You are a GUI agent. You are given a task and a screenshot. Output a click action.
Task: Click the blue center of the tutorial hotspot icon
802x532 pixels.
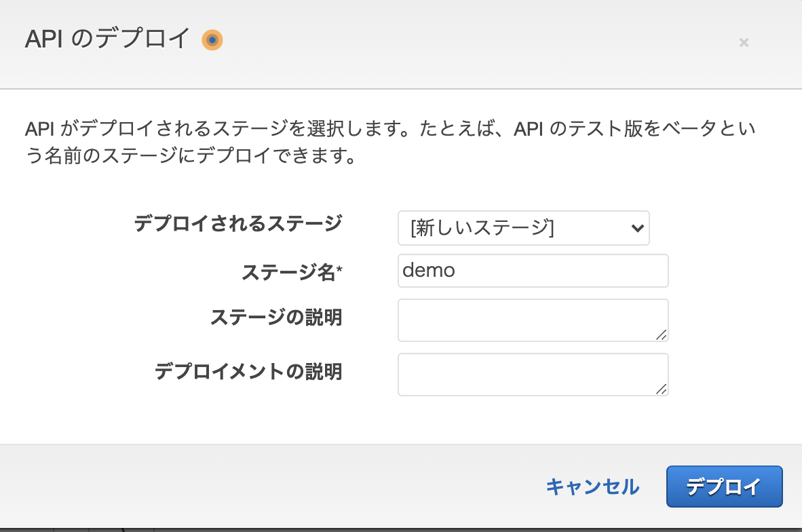click(x=212, y=41)
